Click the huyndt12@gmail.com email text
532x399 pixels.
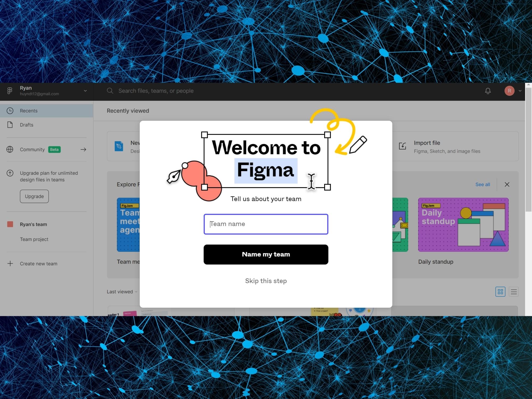point(39,94)
